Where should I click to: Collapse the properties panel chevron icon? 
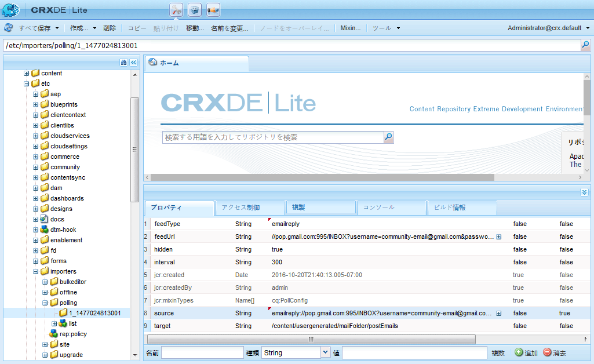click(x=584, y=192)
